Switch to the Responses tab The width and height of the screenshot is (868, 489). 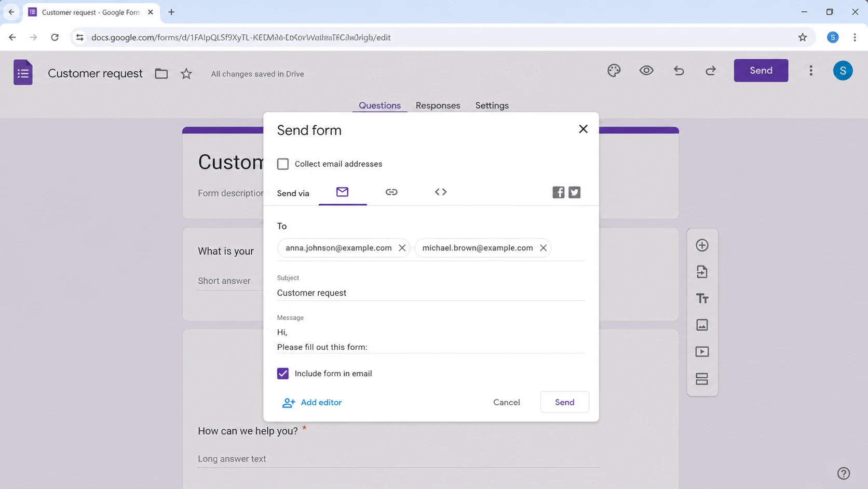[438, 105]
